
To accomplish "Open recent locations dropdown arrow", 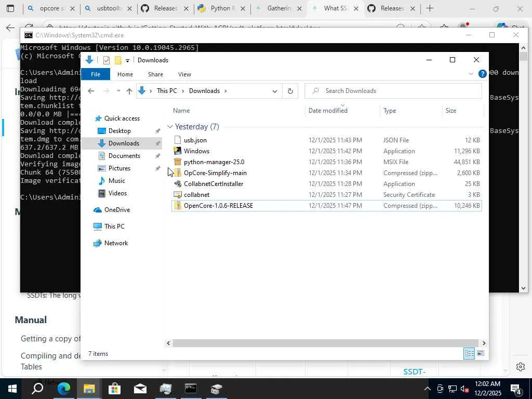I will pos(118,91).
